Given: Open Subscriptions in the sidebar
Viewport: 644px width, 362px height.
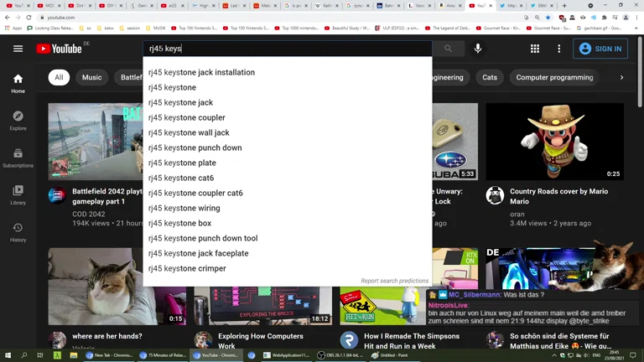Looking at the screenshot, I should click(x=18, y=158).
